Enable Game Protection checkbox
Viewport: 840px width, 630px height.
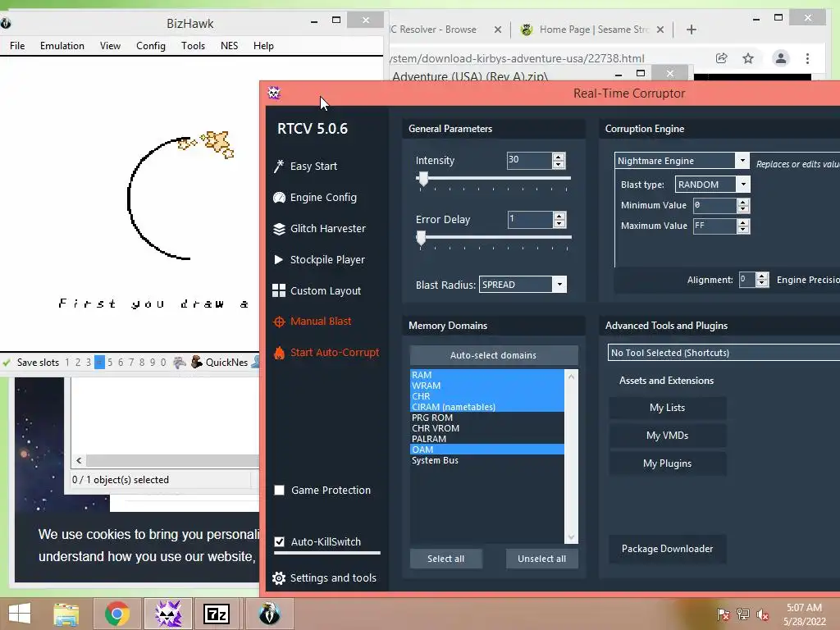click(279, 491)
